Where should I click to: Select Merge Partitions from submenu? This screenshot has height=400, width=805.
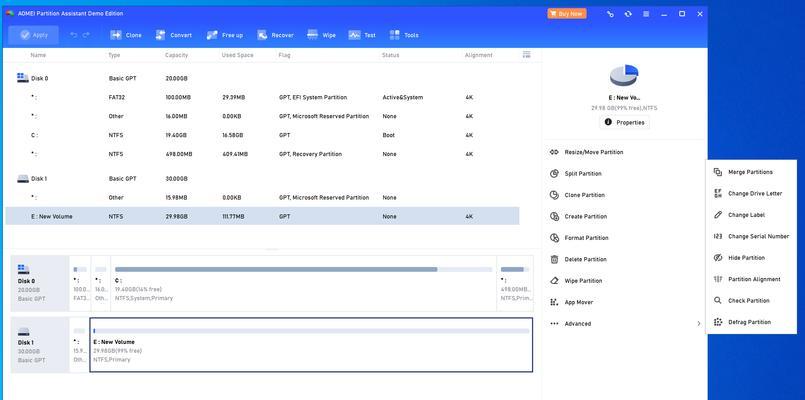[751, 173]
